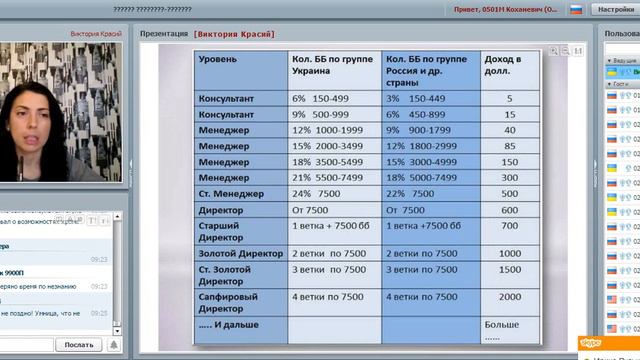Click income value 1000
640x360 pixels.
[510, 253]
